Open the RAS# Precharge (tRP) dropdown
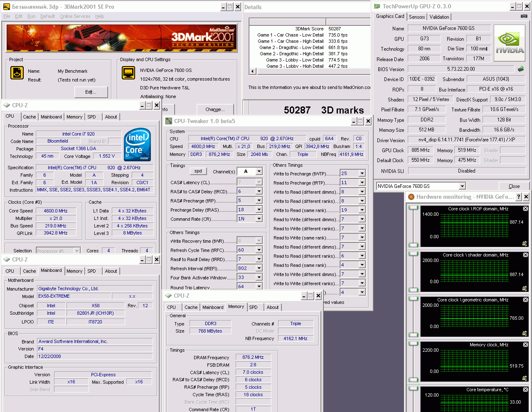 click(x=259, y=200)
